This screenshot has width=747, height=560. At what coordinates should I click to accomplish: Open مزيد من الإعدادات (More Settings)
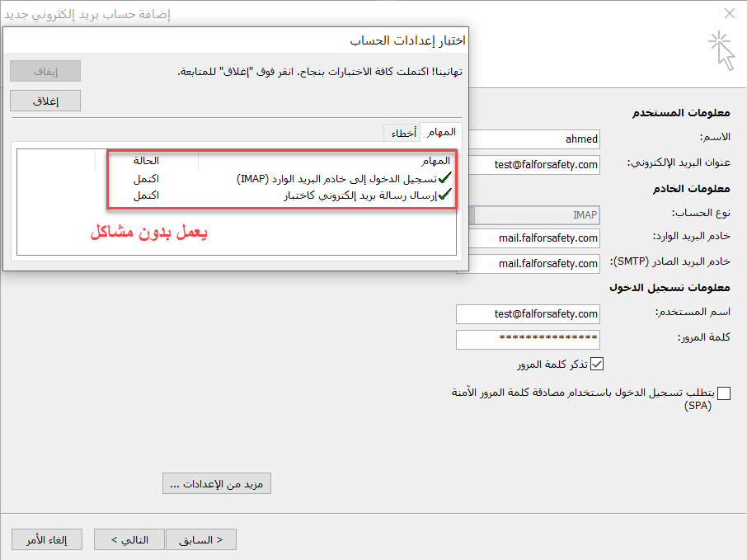[217, 484]
